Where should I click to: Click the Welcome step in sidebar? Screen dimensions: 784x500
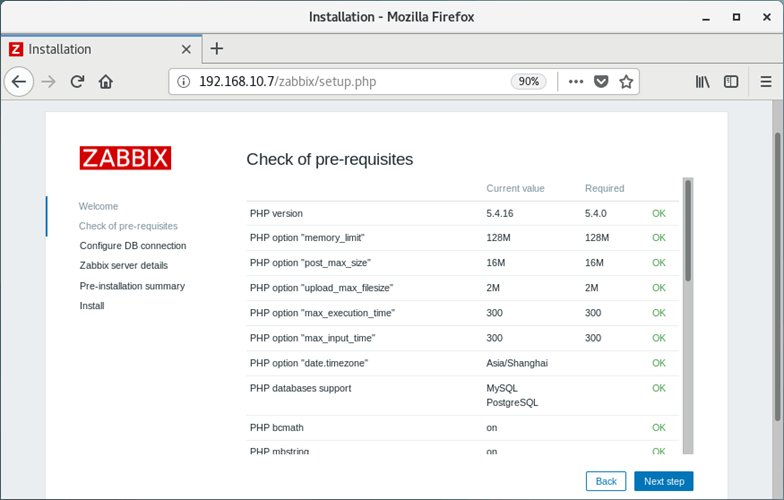click(98, 206)
